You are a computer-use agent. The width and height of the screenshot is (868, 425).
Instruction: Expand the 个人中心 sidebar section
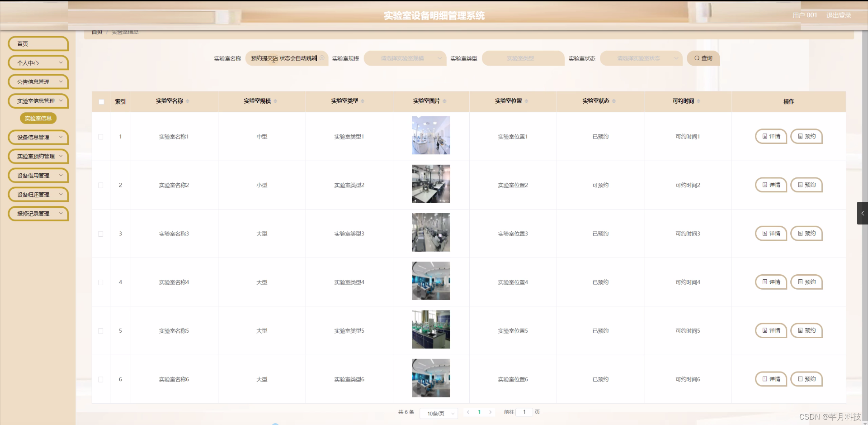pos(38,62)
